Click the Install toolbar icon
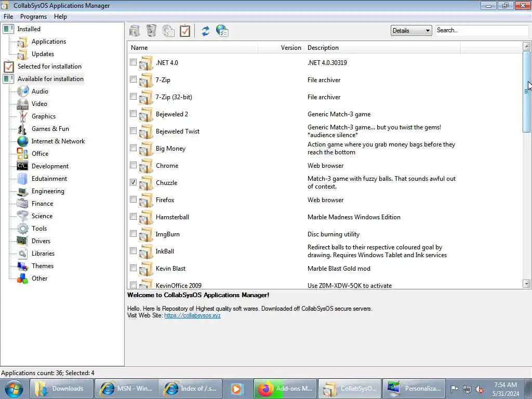Image resolution: width=532 pixels, height=399 pixels. (135, 31)
